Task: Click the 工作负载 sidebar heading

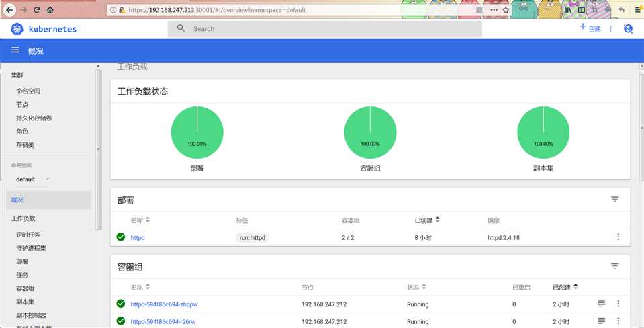Action: 23,218
